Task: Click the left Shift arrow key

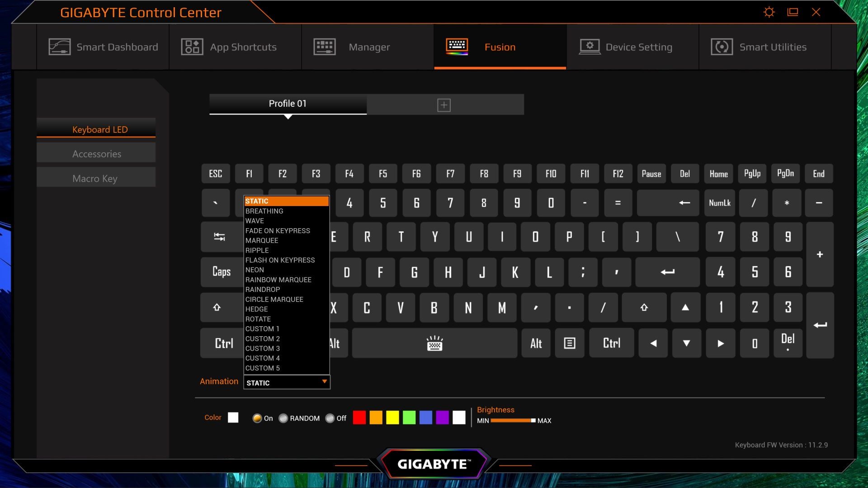Action: pos(217,308)
